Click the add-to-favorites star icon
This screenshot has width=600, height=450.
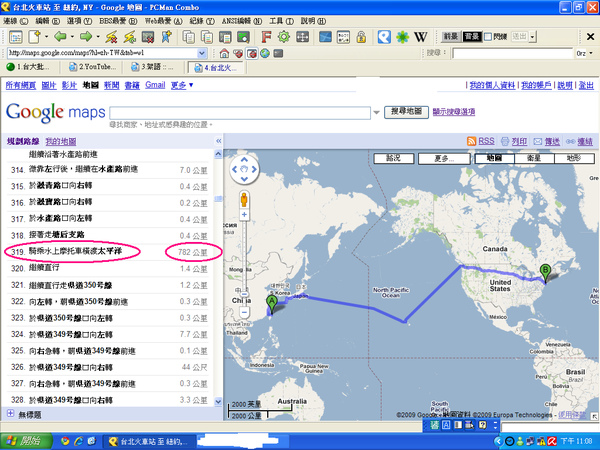coord(167,37)
